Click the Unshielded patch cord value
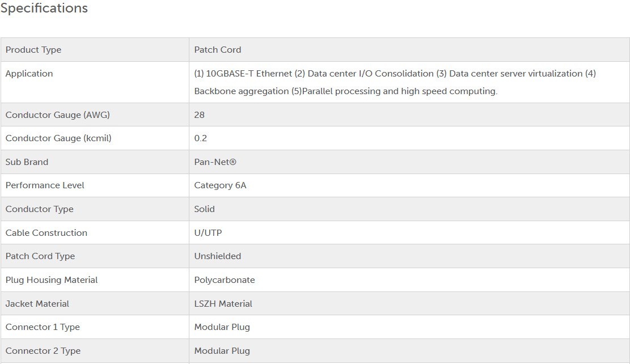Viewport: 630px width, 364px height. coord(218,256)
